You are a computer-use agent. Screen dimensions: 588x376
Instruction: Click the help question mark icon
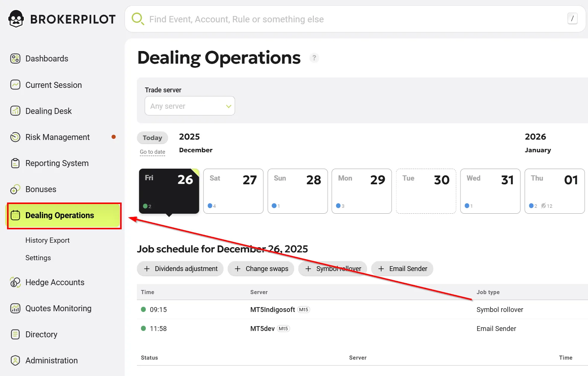point(314,58)
